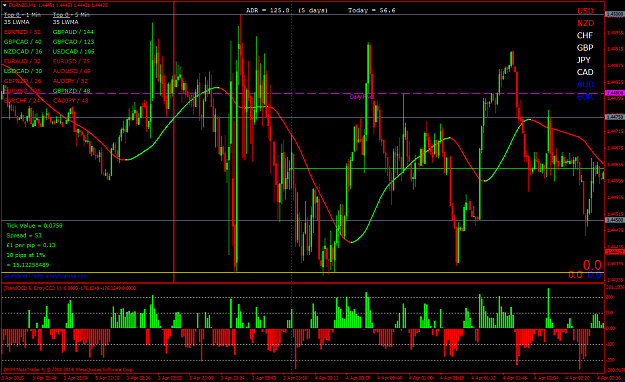
Task: Click the '4 Apr 00:12' time axis label
Action: [326, 378]
